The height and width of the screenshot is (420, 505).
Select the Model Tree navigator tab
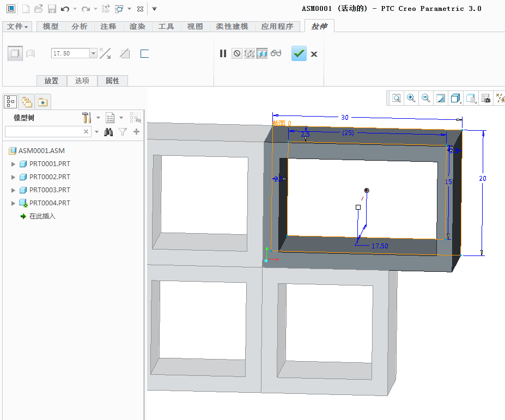coord(10,102)
